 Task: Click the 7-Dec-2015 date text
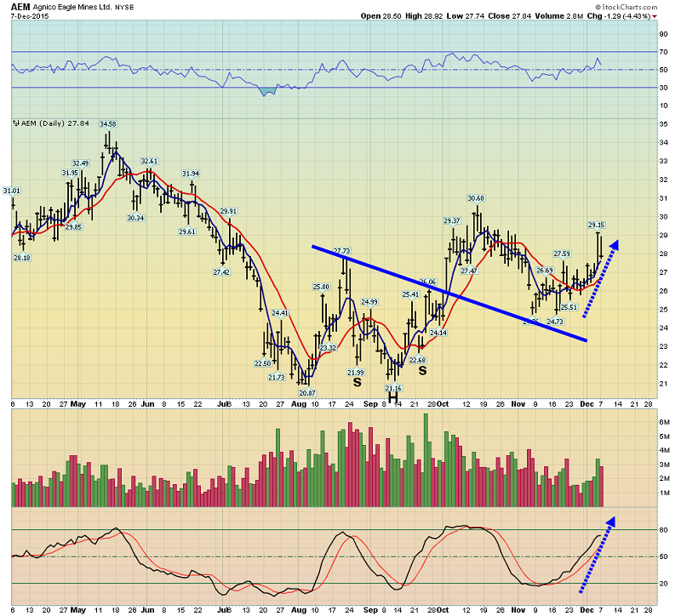pos(30,16)
